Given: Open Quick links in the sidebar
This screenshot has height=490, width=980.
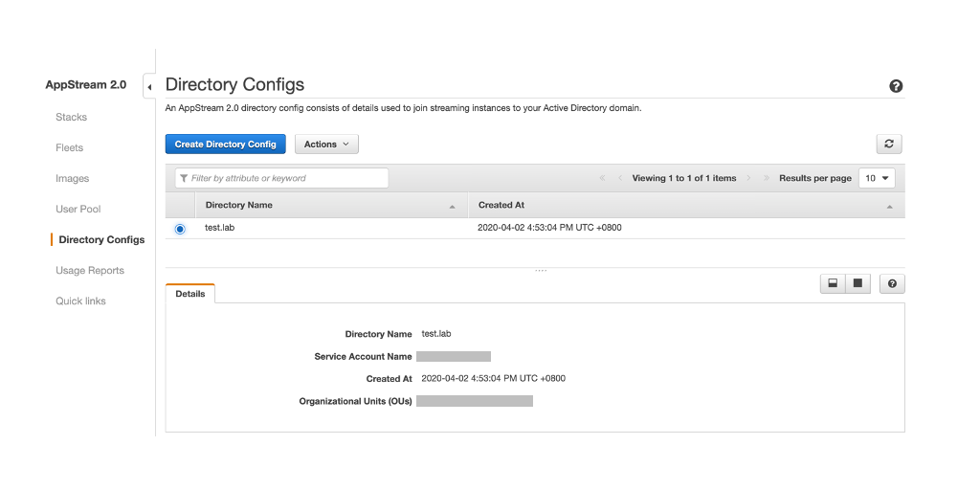Looking at the screenshot, I should click(80, 301).
